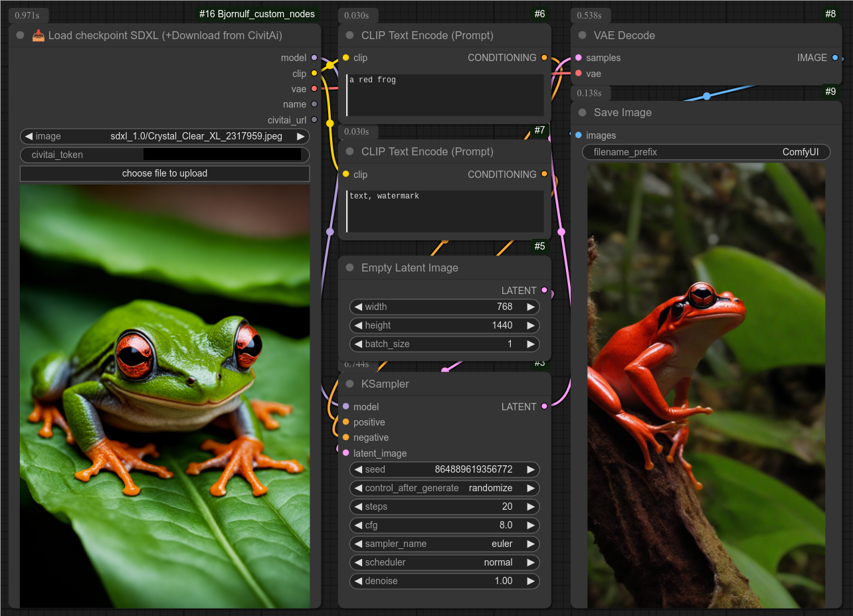This screenshot has width=853, height=616.
Task: Collapse the KSampler node using its title dot
Action: (350, 384)
